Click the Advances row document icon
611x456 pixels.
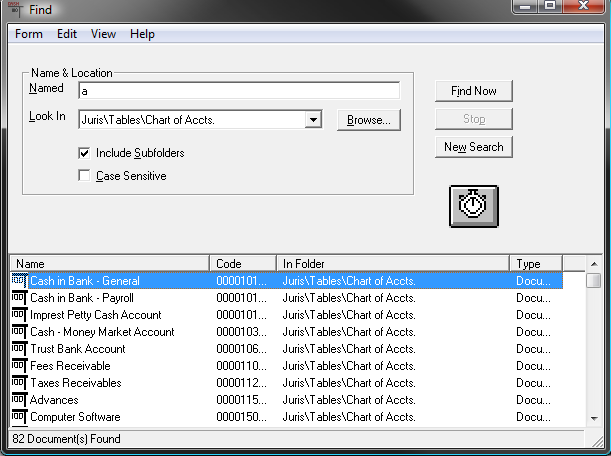19,400
